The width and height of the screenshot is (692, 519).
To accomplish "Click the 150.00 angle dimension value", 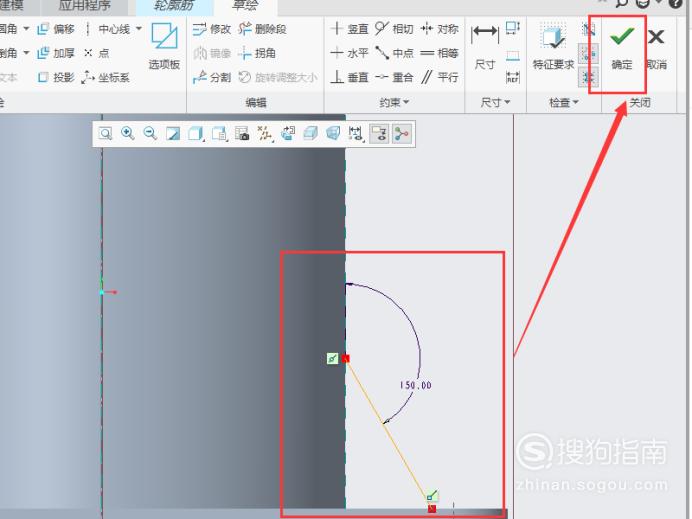I will 415,385.
